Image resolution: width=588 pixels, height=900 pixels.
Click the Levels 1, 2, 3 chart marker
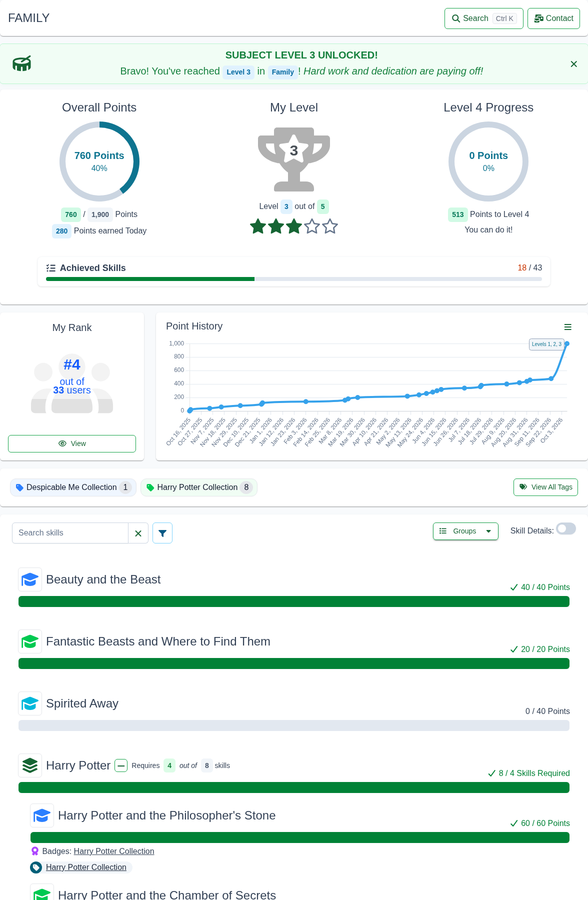click(x=546, y=344)
